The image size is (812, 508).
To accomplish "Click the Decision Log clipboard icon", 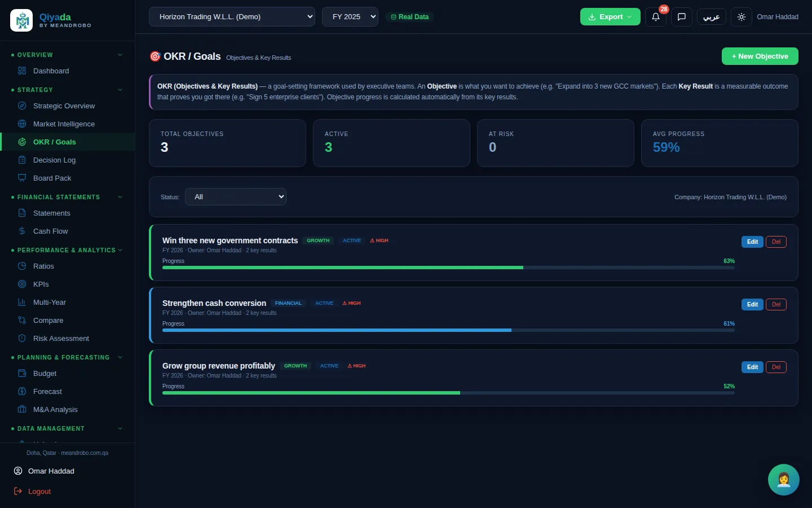I will [22, 160].
